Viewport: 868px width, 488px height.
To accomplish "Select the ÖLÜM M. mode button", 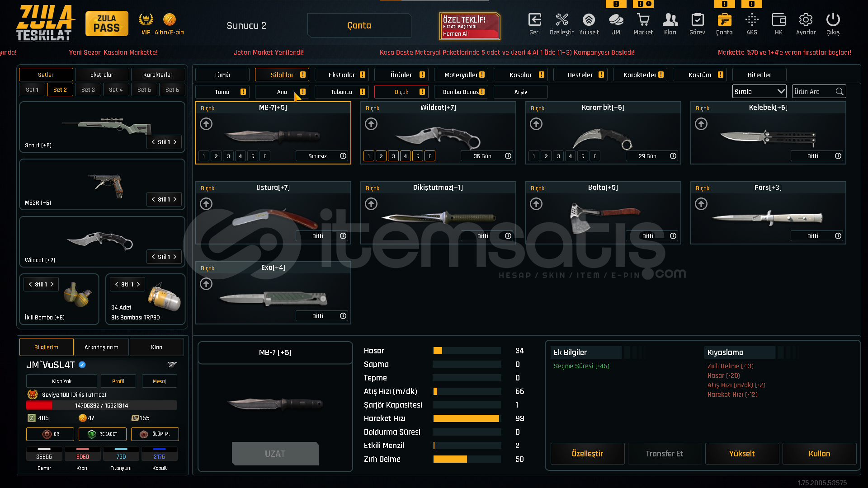I will click(155, 434).
